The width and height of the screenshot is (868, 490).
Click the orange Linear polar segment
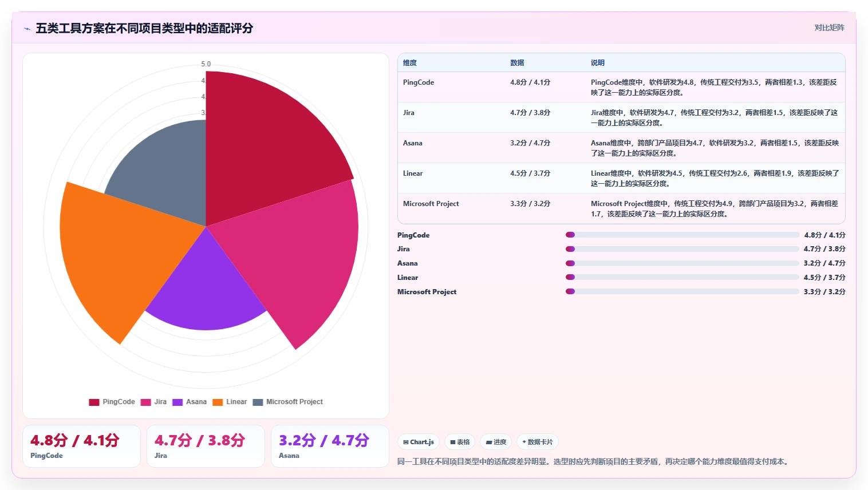[120, 252]
